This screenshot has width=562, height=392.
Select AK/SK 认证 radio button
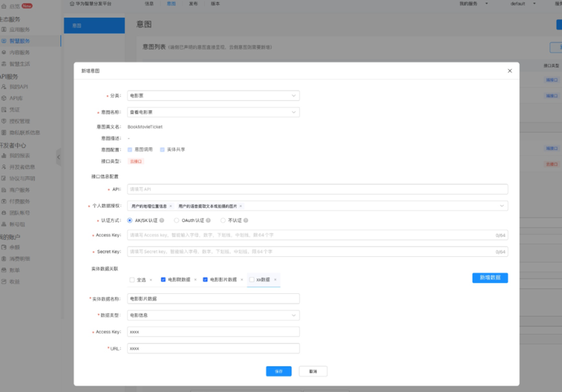coord(130,221)
